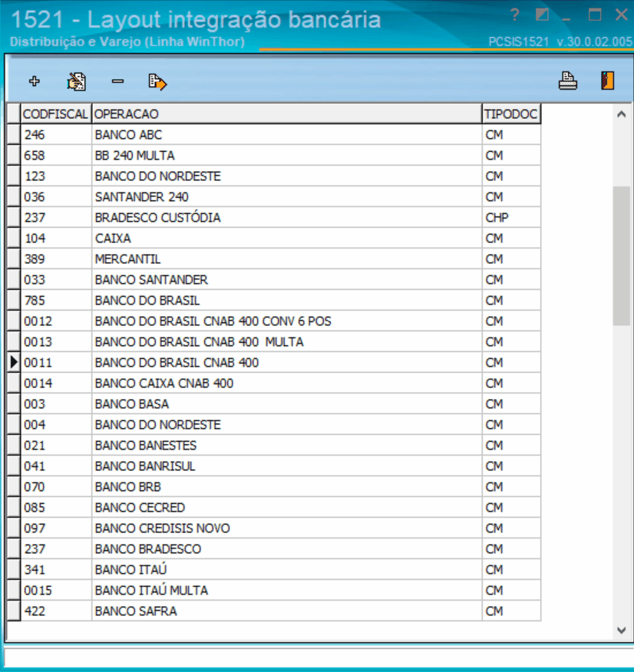Image resolution: width=634 pixels, height=672 pixels.
Task: Select the BANCO ABC row
Action: tap(274, 134)
